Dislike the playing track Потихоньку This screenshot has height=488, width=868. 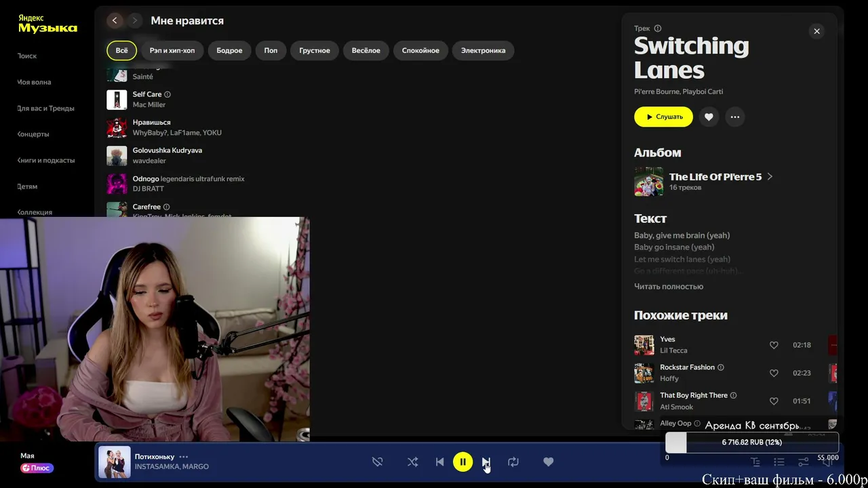(x=378, y=462)
